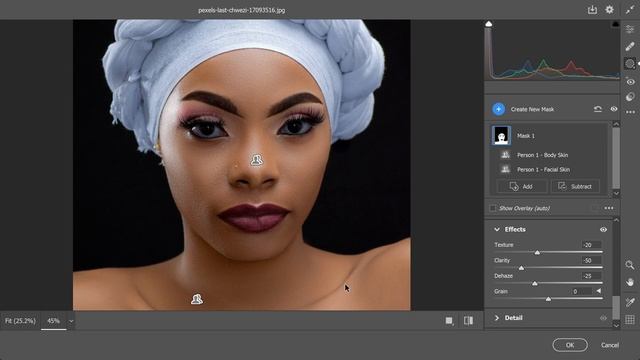Click the Clarity slider handle
The image size is (640, 360).
tap(521, 268)
